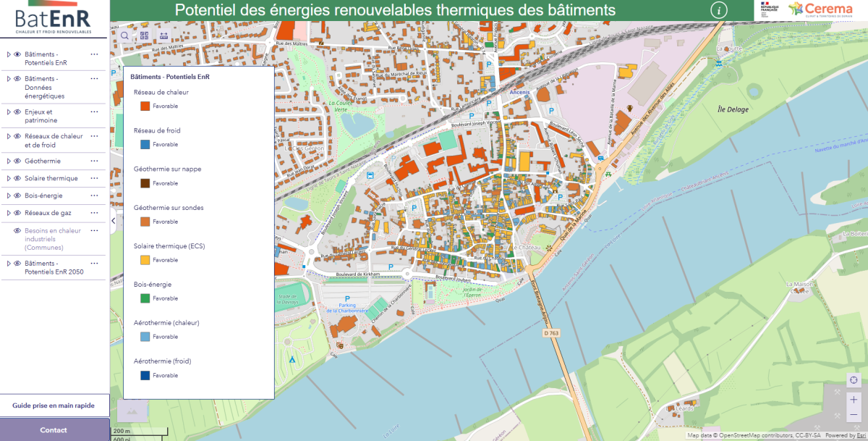Toggle visibility of Bois-énergie layer

(x=17, y=196)
